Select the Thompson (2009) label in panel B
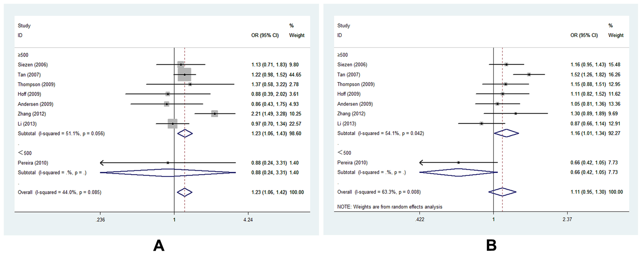644x258 pixels. coord(356,84)
